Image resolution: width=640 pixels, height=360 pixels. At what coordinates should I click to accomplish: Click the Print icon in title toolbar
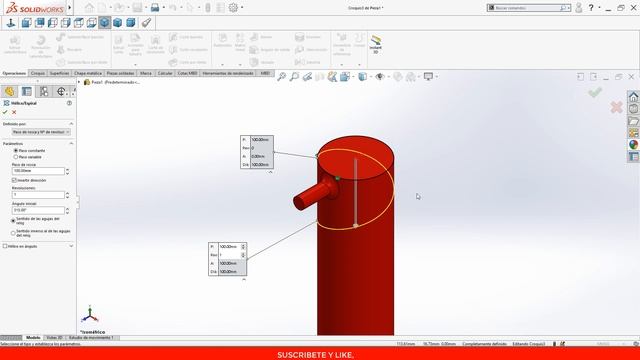click(x=155, y=8)
